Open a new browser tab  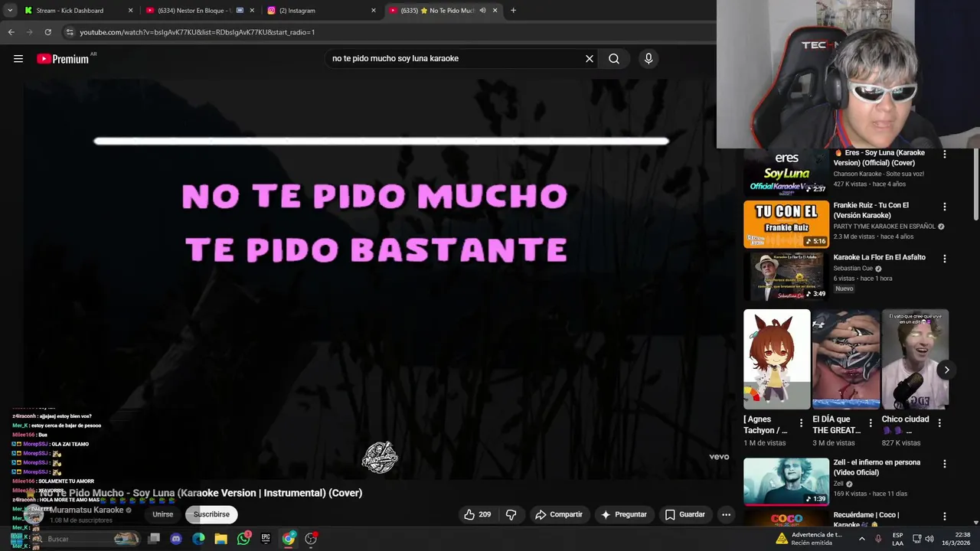(513, 11)
